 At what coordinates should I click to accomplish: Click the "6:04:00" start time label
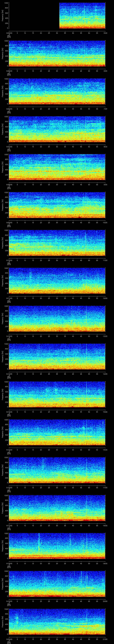click(x=9, y=33)
